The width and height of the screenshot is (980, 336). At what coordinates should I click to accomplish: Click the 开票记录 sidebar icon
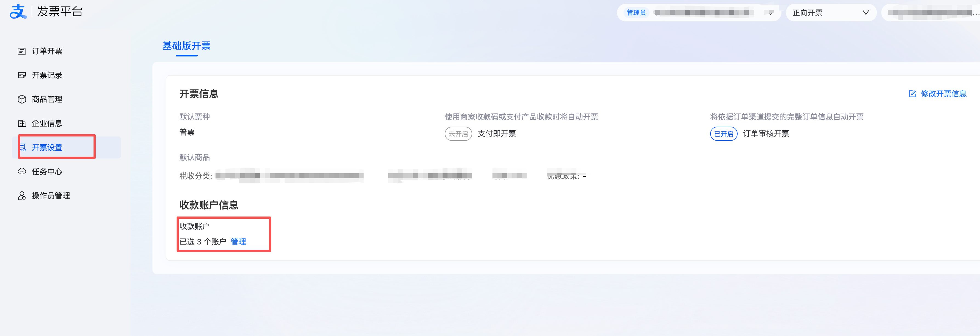pos(22,75)
